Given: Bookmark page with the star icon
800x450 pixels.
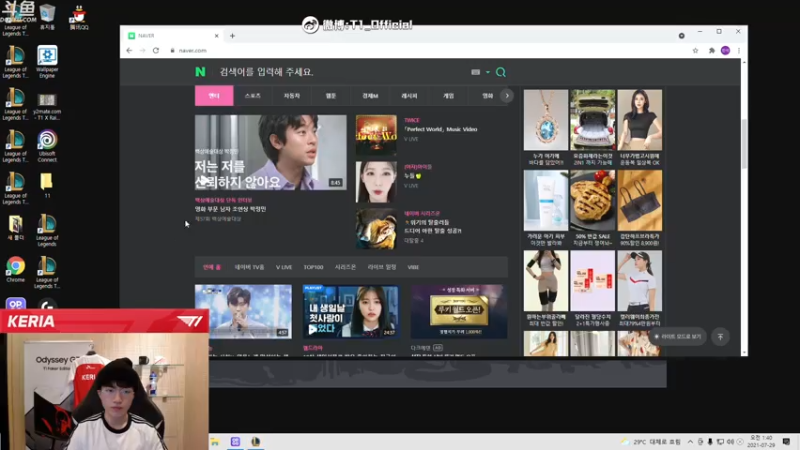Looking at the screenshot, I should coord(695,51).
